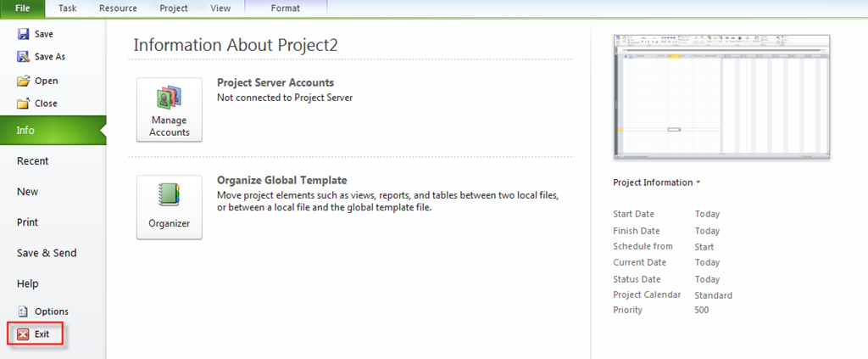Click the red Exit icon
The image size is (868, 359).
click(x=23, y=334)
